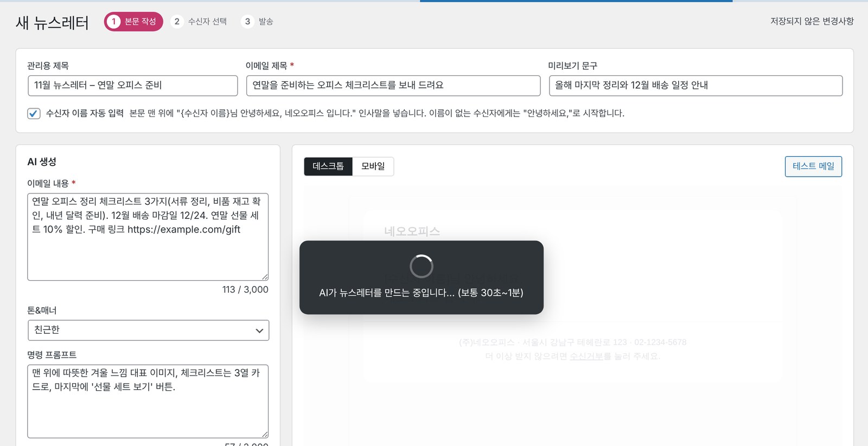Viewport: 868px width, 446px height.
Task: Click the 미리보기 문구 input field
Action: pos(695,86)
